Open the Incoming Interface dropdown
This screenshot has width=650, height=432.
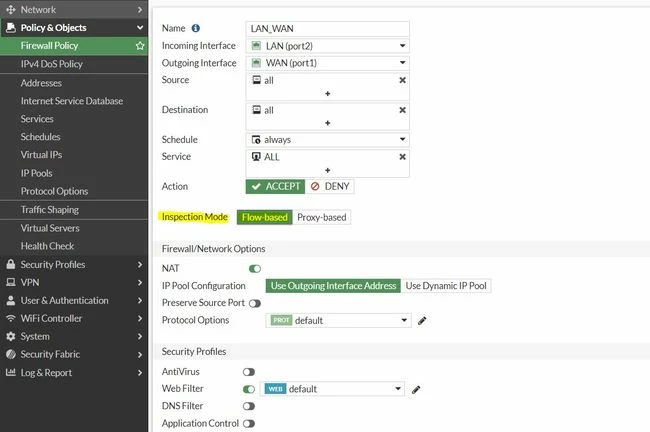pos(327,46)
